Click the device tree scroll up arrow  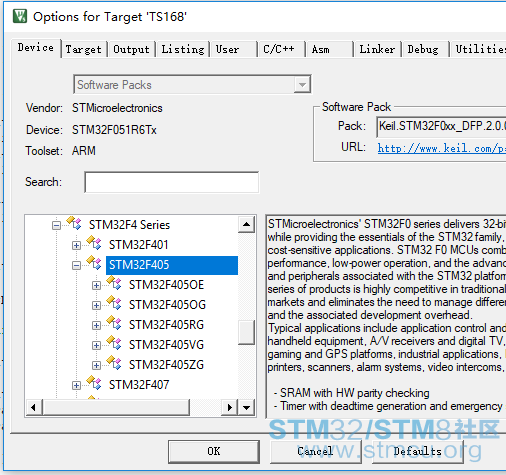247,224
